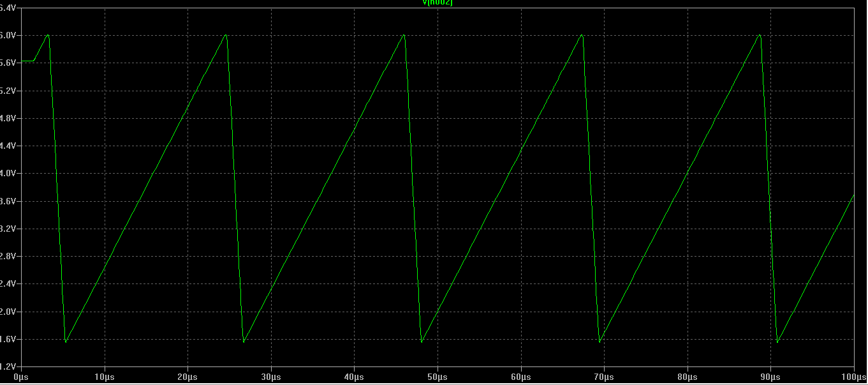
Task: Click the 4.0V vertical axis label
Action: pyautogui.click(x=10, y=174)
